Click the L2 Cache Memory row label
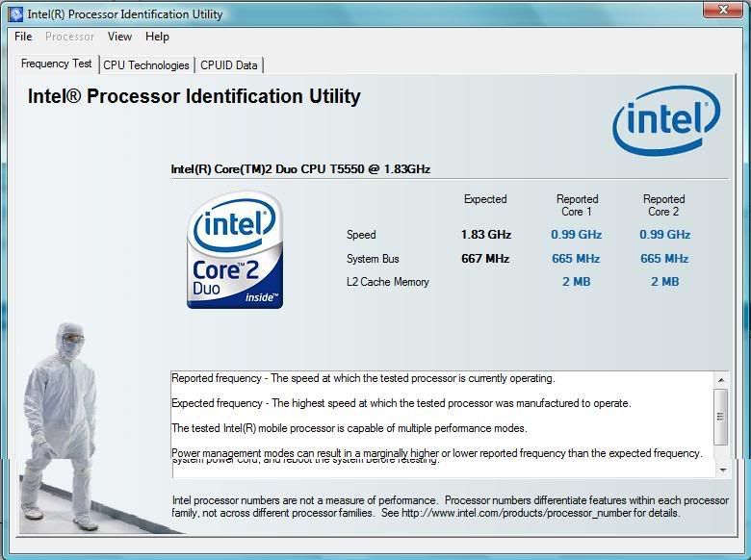This screenshot has height=560, width=751. (x=387, y=282)
